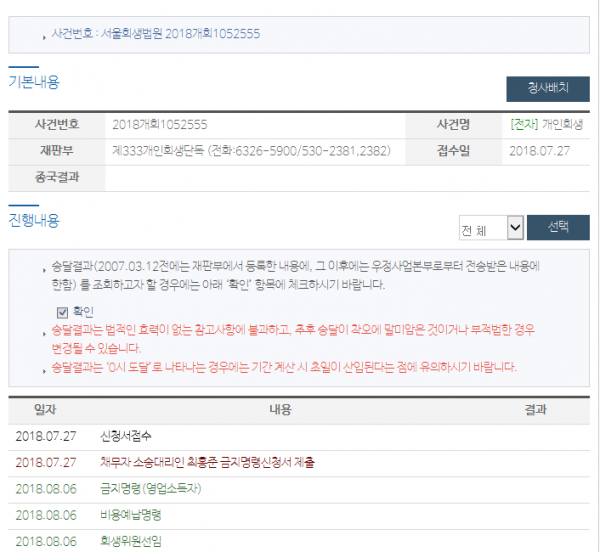
Task: Click the 청사배치 button
Action: click(x=547, y=88)
